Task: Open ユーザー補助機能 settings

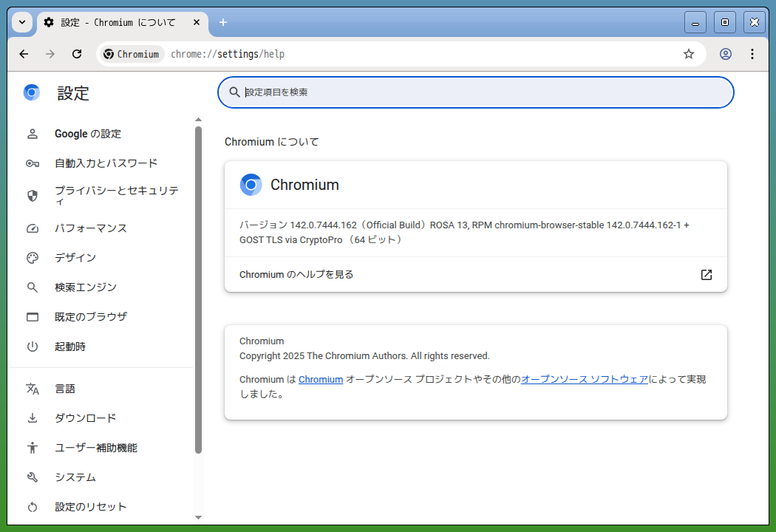Action: [x=101, y=447]
